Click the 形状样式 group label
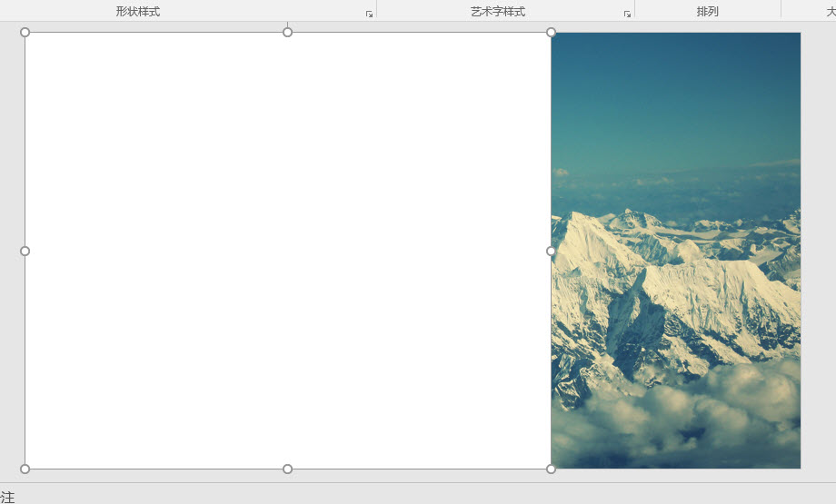Viewport: 836px width, 504px height. coord(138,11)
